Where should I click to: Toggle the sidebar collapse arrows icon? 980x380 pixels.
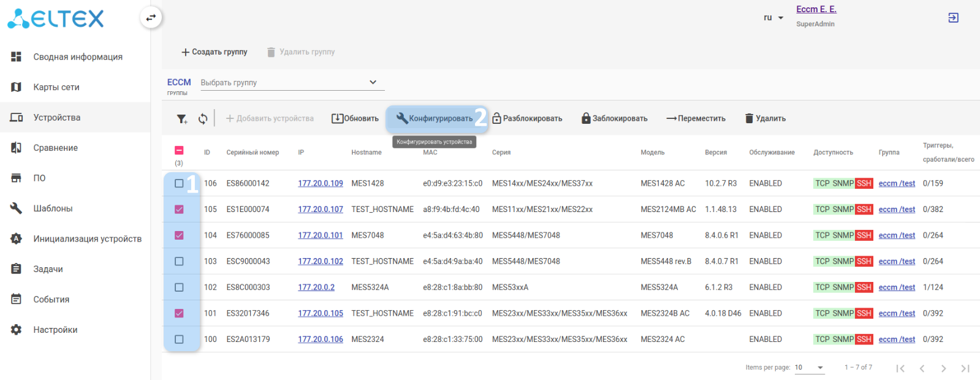click(151, 18)
